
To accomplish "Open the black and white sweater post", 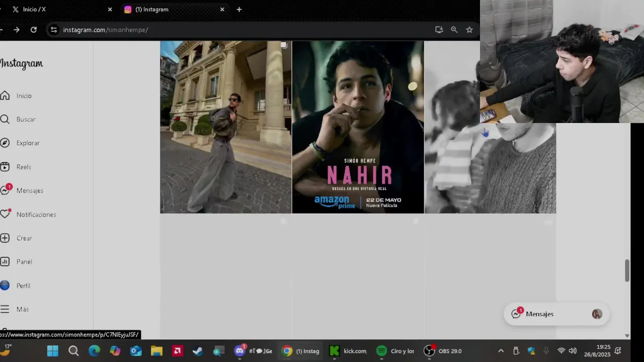I will coord(490,168).
